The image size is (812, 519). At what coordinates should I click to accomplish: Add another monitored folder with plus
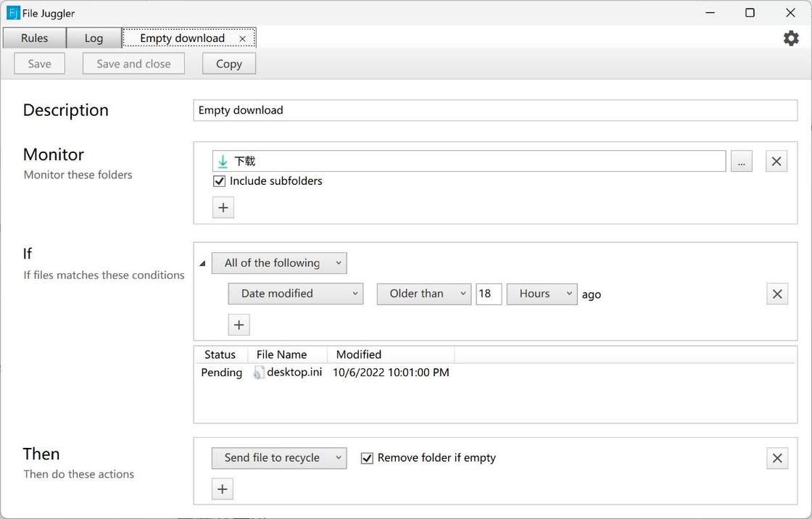click(223, 208)
